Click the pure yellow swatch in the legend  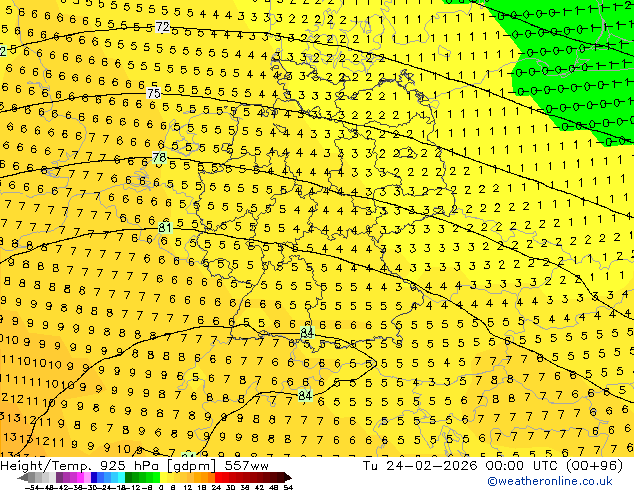163,478
